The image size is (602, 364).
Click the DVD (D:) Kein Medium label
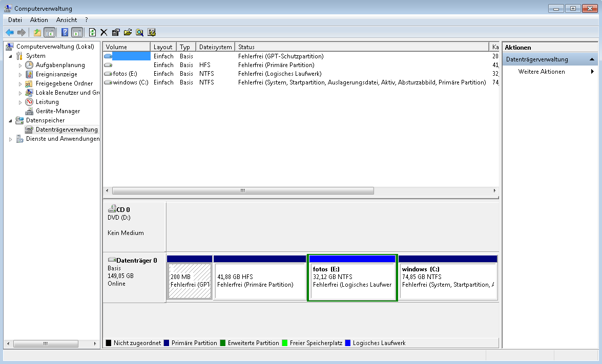coord(126,225)
